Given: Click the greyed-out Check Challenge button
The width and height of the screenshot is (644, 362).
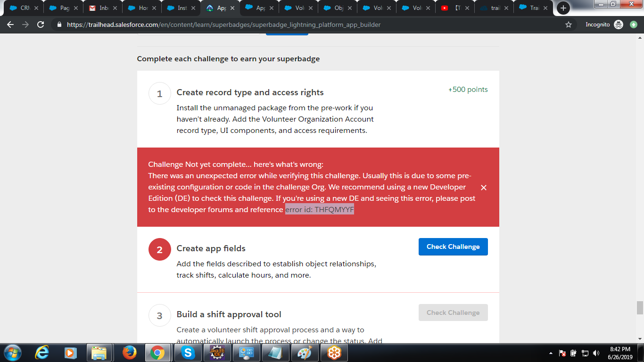Looking at the screenshot, I should point(453,313).
